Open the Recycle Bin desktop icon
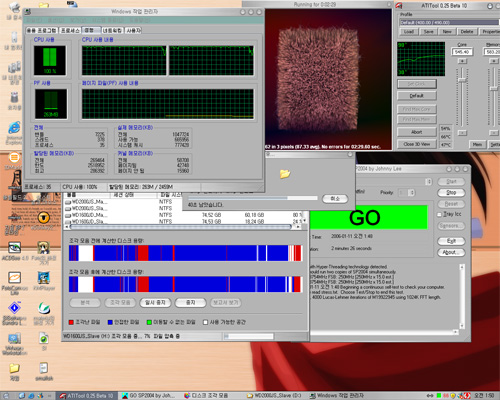 pos(14,97)
